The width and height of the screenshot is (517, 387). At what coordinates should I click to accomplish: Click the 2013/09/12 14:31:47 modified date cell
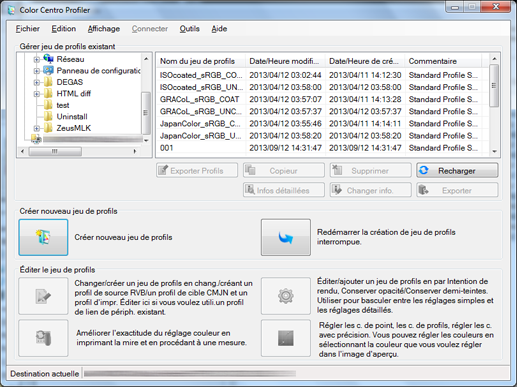click(x=285, y=148)
